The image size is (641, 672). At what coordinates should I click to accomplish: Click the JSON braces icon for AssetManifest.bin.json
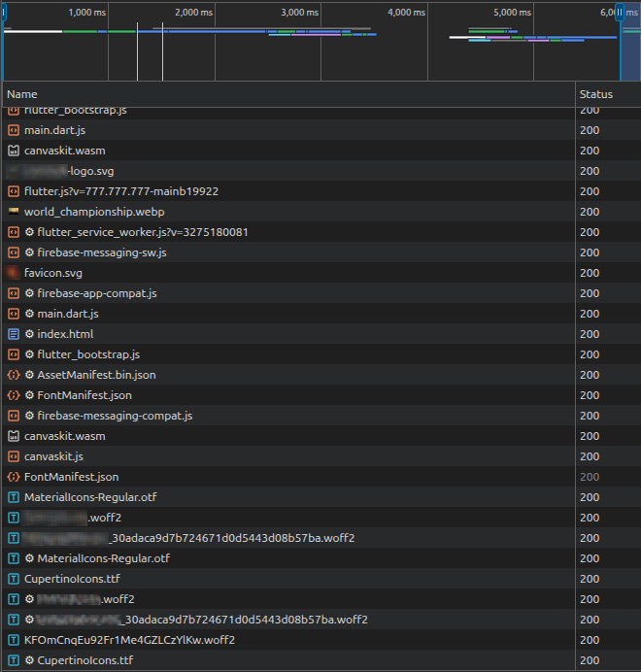tap(14, 375)
